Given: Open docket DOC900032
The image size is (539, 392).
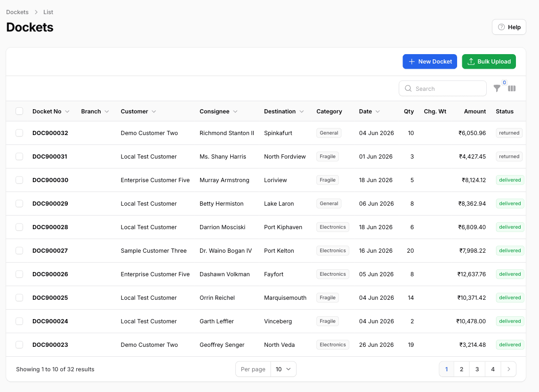Looking at the screenshot, I should tap(50, 133).
